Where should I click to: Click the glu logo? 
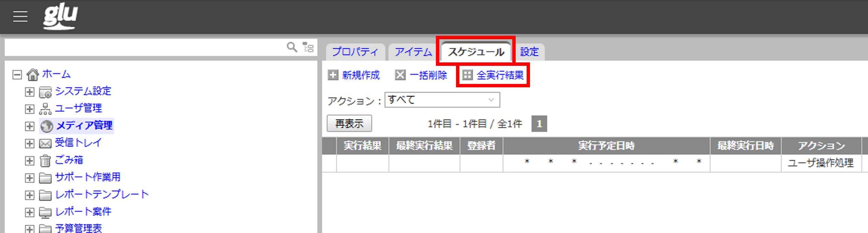(x=60, y=16)
